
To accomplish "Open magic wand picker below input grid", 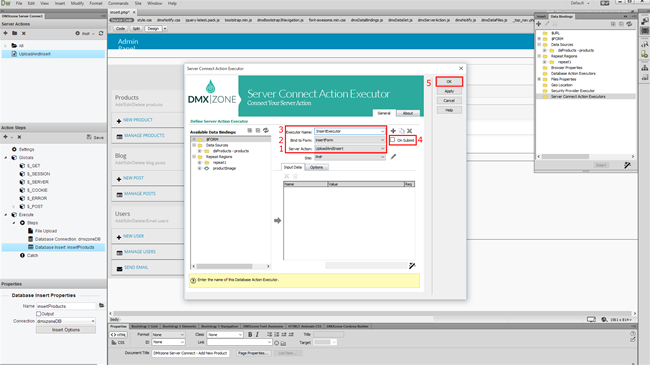I will 412,265.
